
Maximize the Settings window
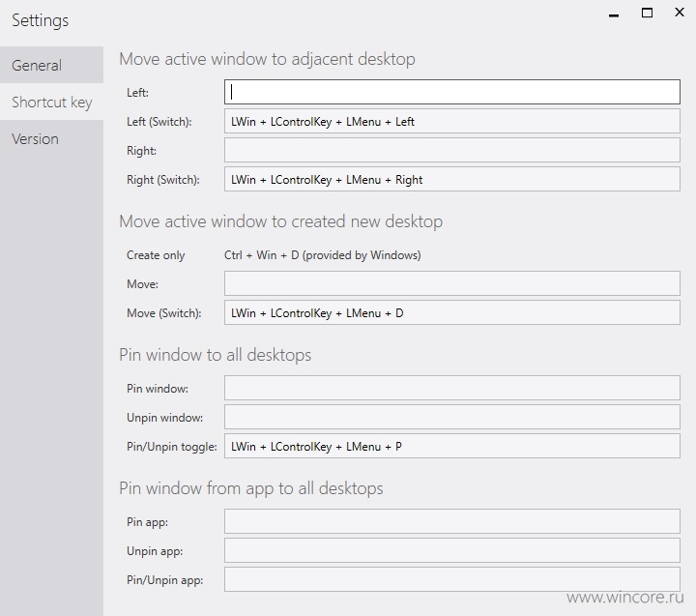647,13
